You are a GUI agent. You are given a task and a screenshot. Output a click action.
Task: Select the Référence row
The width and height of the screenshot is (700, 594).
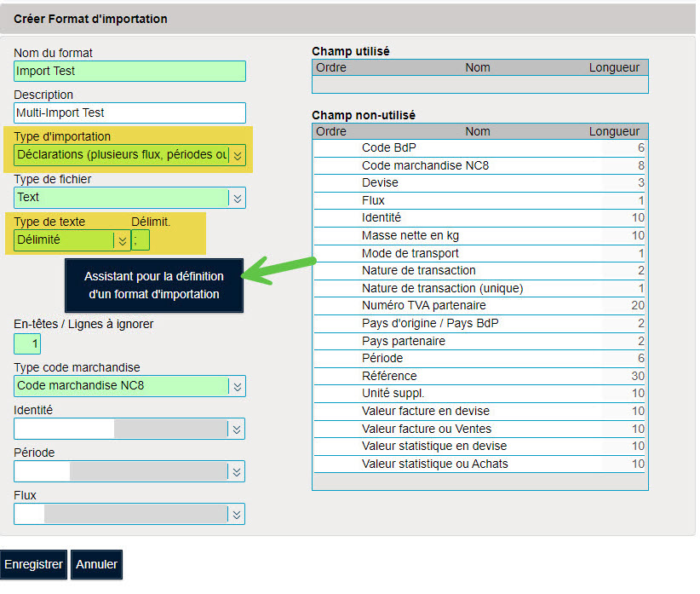[480, 376]
